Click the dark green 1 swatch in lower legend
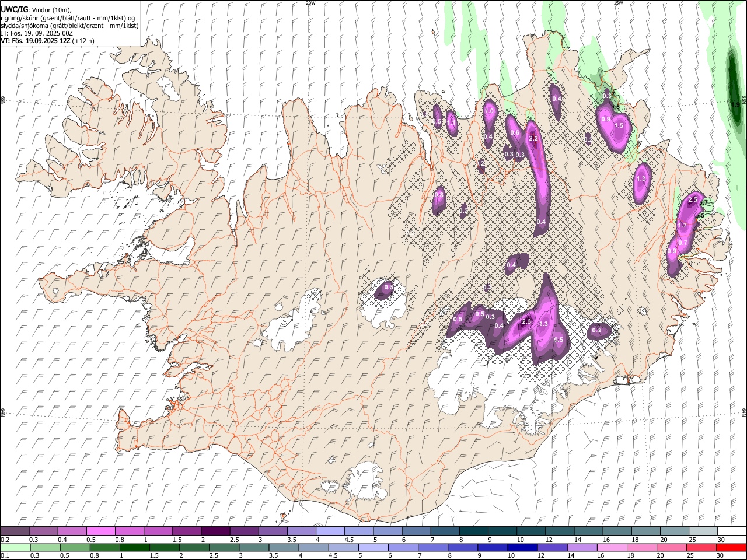The width and height of the screenshot is (747, 560). click(134, 548)
